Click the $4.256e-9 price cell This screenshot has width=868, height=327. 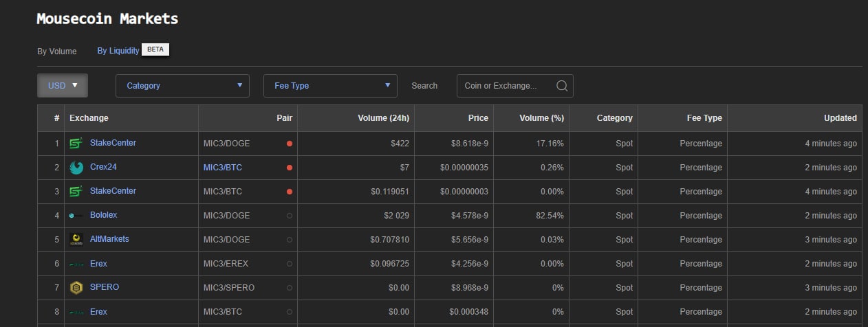(x=454, y=264)
